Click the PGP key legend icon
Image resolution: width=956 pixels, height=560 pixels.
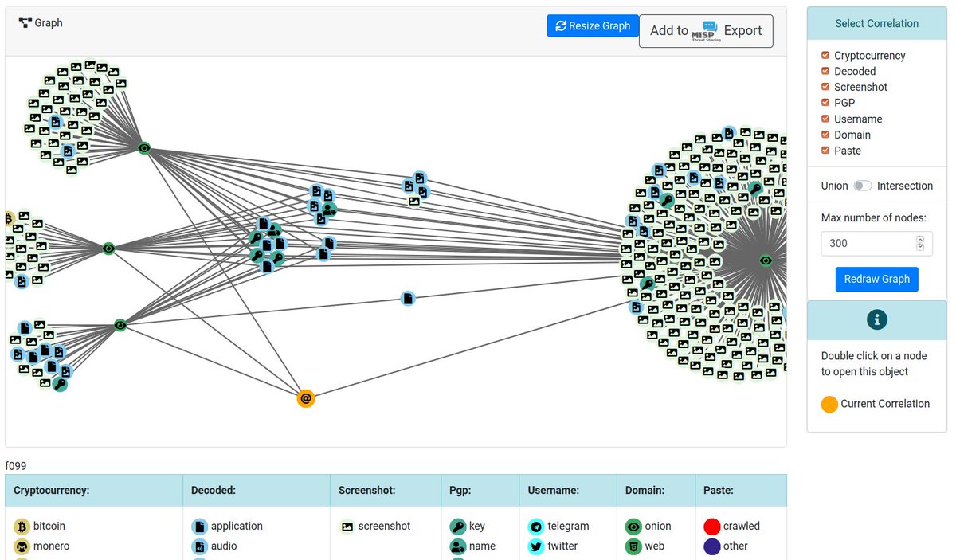(457, 527)
